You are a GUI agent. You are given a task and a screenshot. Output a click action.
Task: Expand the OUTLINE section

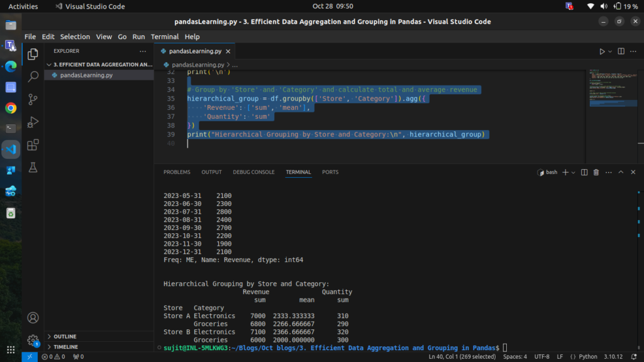point(65,337)
